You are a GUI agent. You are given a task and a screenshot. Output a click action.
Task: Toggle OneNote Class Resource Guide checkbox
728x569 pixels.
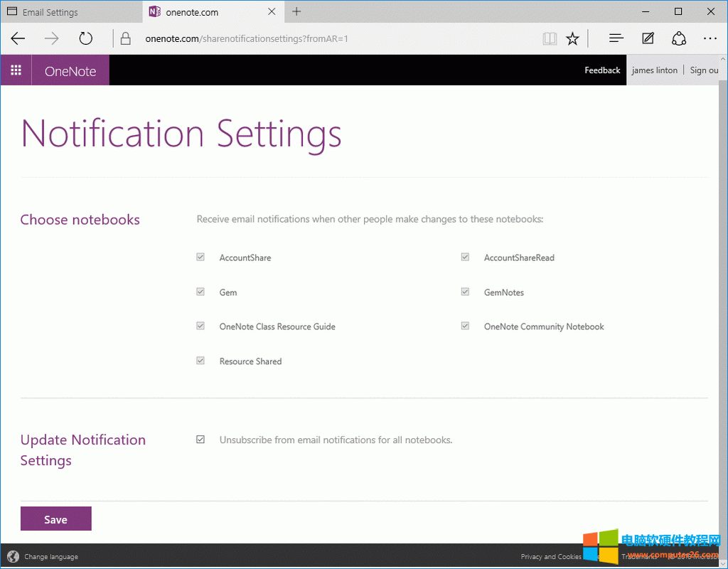[x=200, y=326]
